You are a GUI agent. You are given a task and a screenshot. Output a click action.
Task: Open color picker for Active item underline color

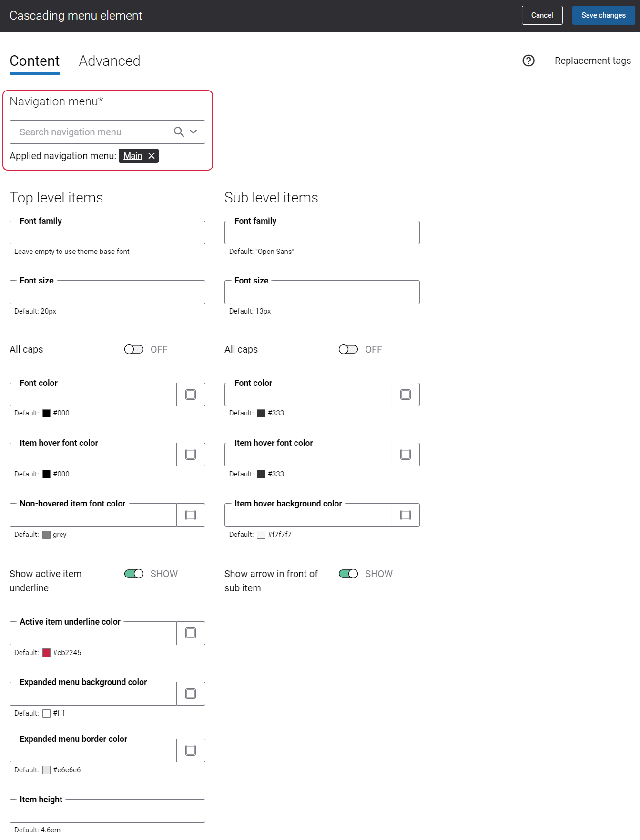(191, 633)
